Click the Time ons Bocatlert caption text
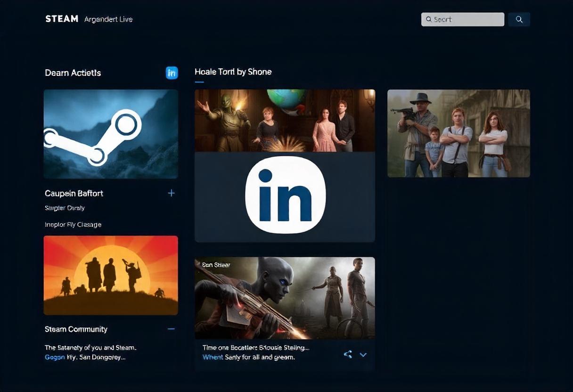573x392 pixels. point(256,348)
